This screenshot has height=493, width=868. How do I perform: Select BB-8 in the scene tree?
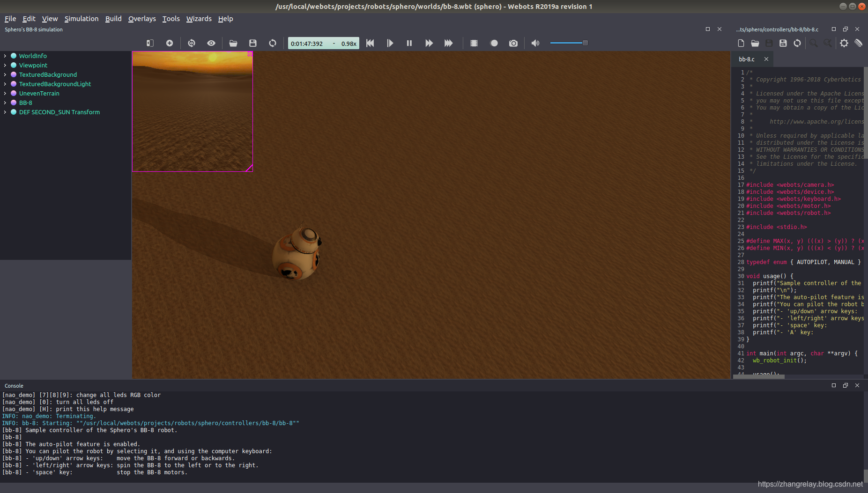pyautogui.click(x=26, y=103)
